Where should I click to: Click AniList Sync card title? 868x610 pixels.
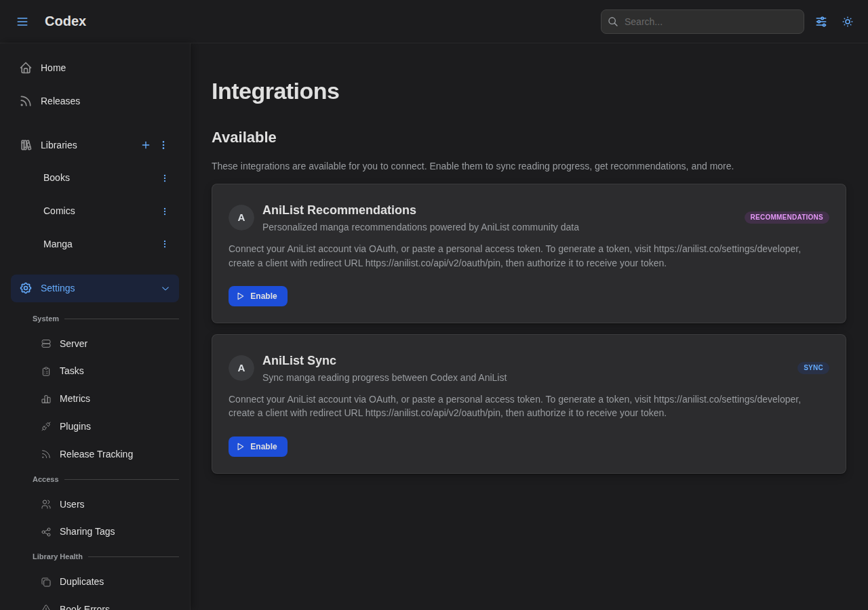pyautogui.click(x=299, y=361)
